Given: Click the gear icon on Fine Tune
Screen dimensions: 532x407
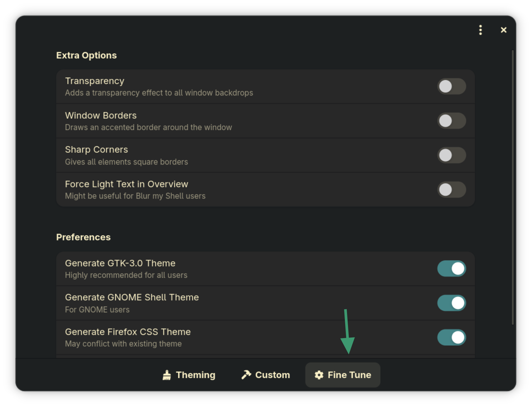Looking at the screenshot, I should pos(319,375).
